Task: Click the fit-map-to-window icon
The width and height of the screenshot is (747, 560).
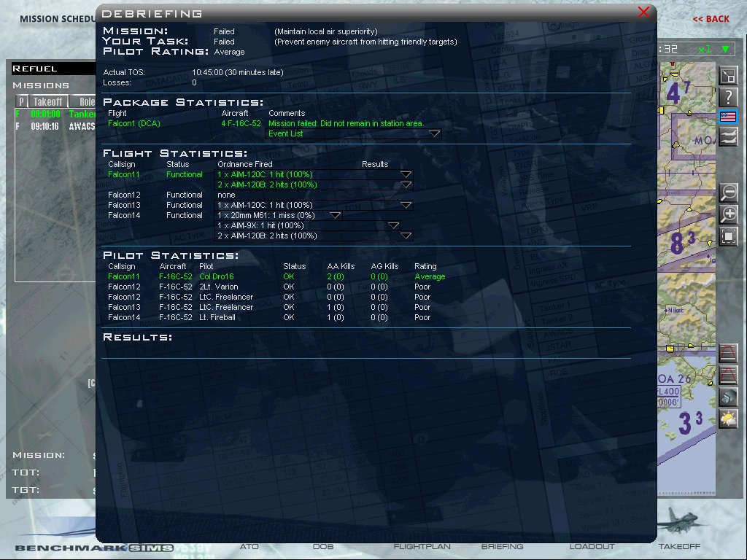Action: 728,236
